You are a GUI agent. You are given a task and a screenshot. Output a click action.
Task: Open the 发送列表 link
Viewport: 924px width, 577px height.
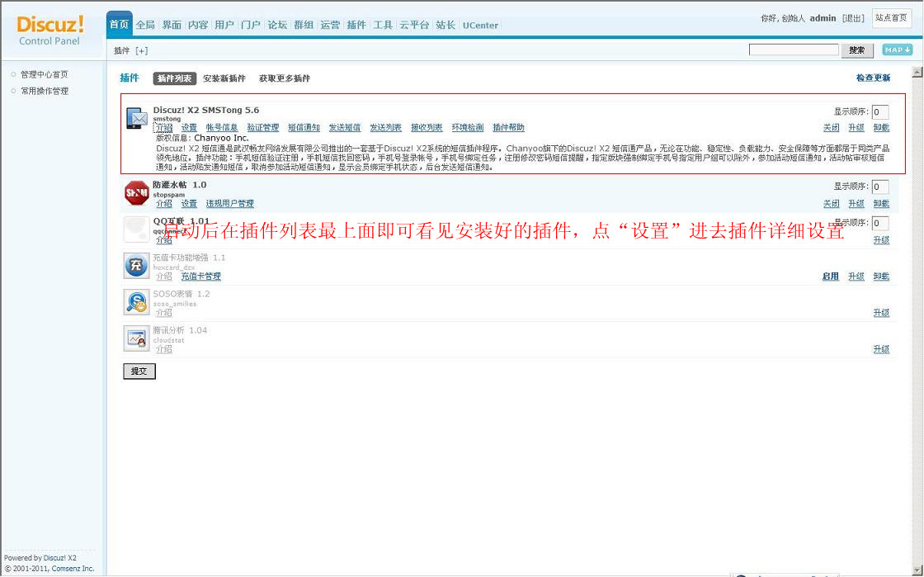[x=385, y=127]
